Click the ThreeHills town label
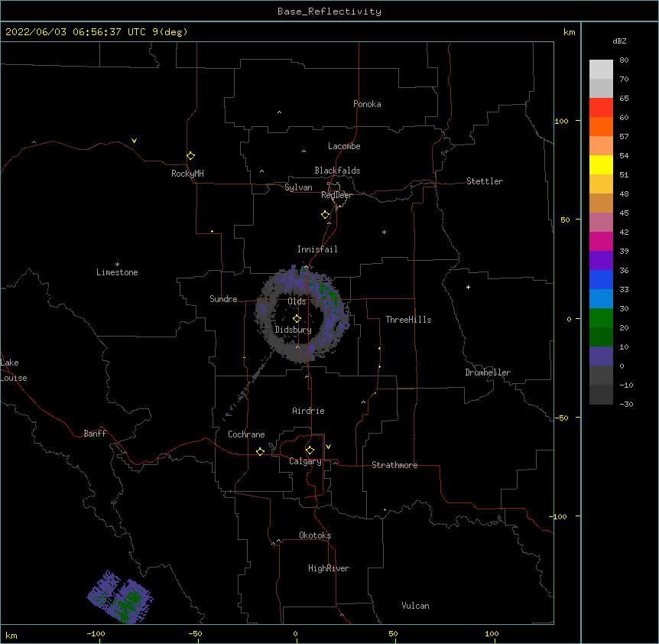The width and height of the screenshot is (659, 644). 408,320
